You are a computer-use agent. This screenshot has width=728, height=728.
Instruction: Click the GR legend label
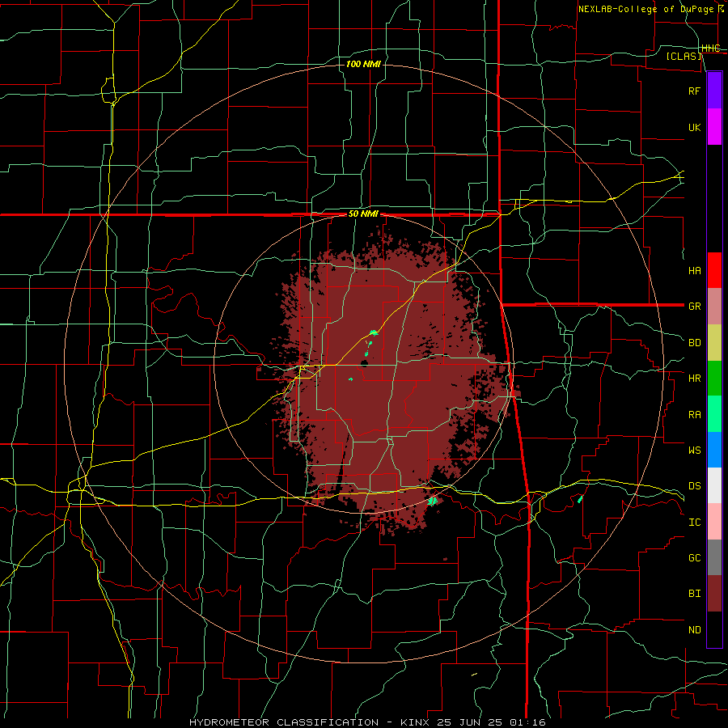694,307
